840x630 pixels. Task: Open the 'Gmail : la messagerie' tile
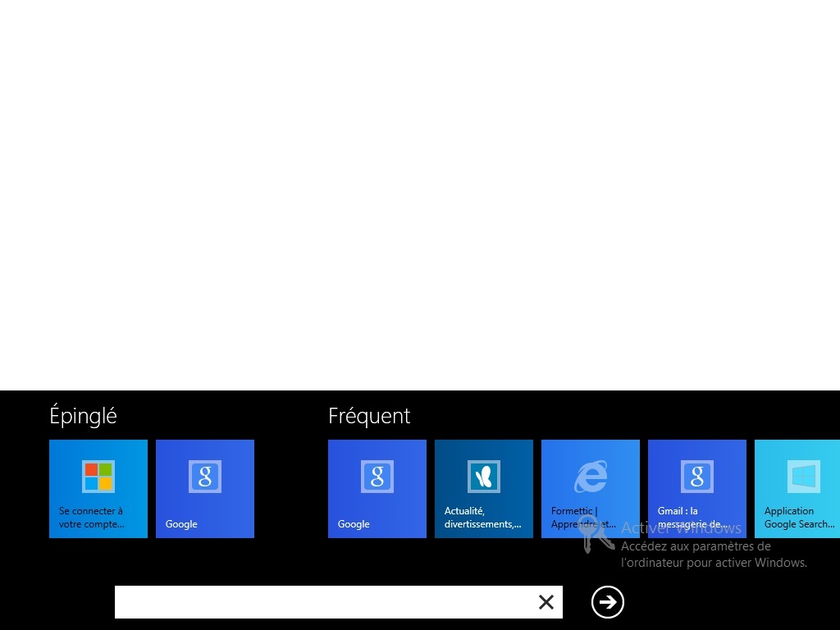coord(697,489)
